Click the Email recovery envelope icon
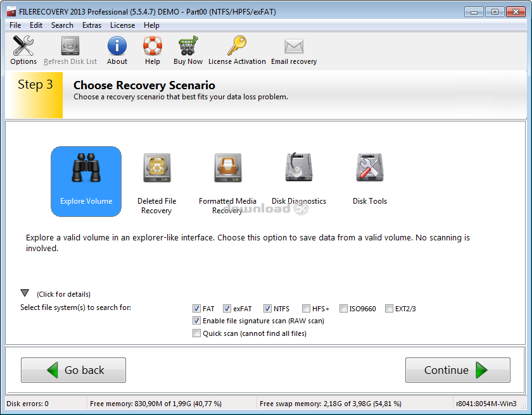Viewport: 532px width, 415px height. (294, 46)
